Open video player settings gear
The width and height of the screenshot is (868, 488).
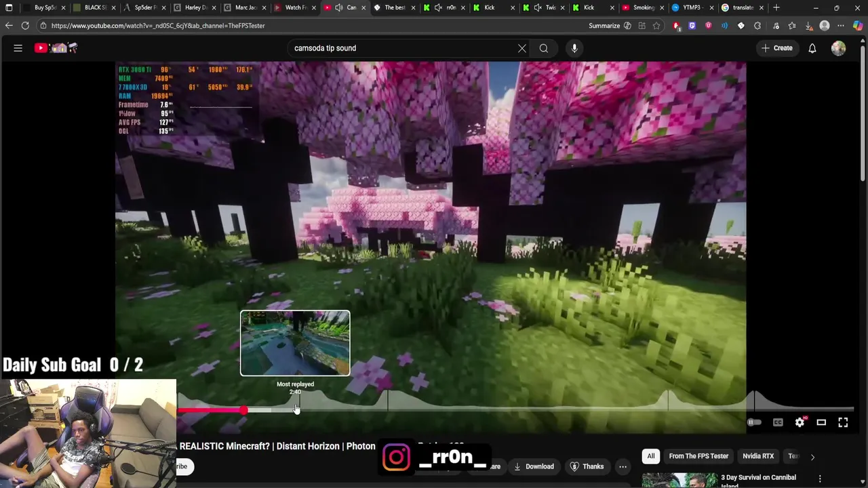[x=800, y=422]
